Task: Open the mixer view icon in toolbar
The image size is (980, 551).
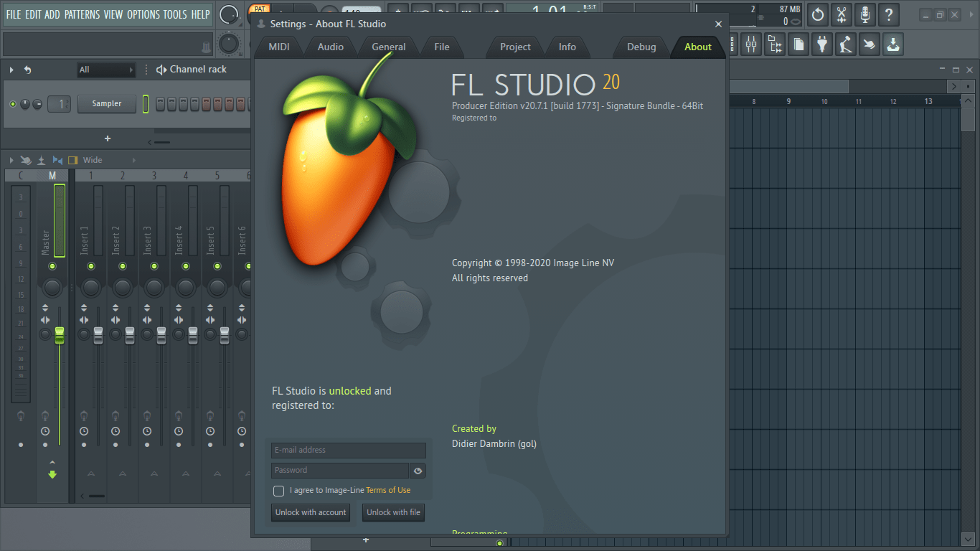Action: 751,44
